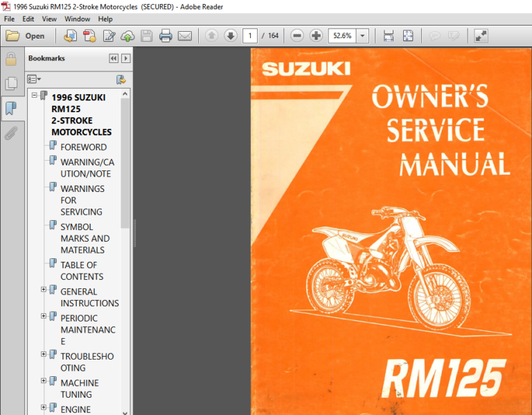Click the print icon

pos(166,35)
